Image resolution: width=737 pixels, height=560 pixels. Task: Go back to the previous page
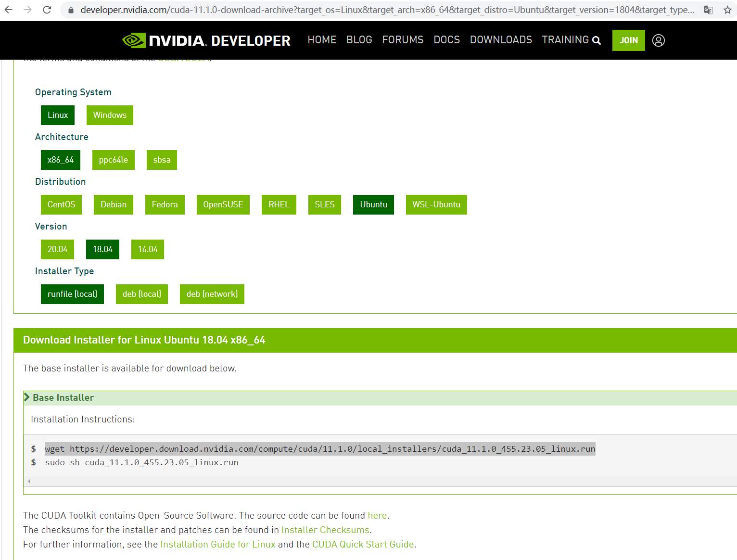coord(9,10)
